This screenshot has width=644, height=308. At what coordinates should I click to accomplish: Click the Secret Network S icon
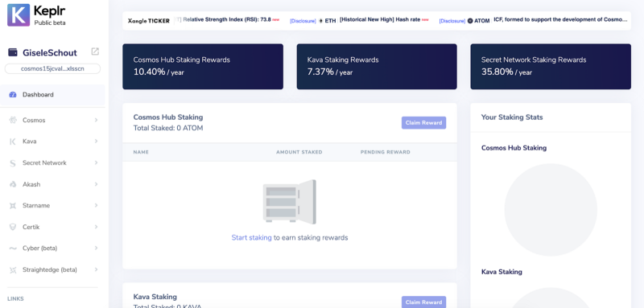(x=13, y=163)
